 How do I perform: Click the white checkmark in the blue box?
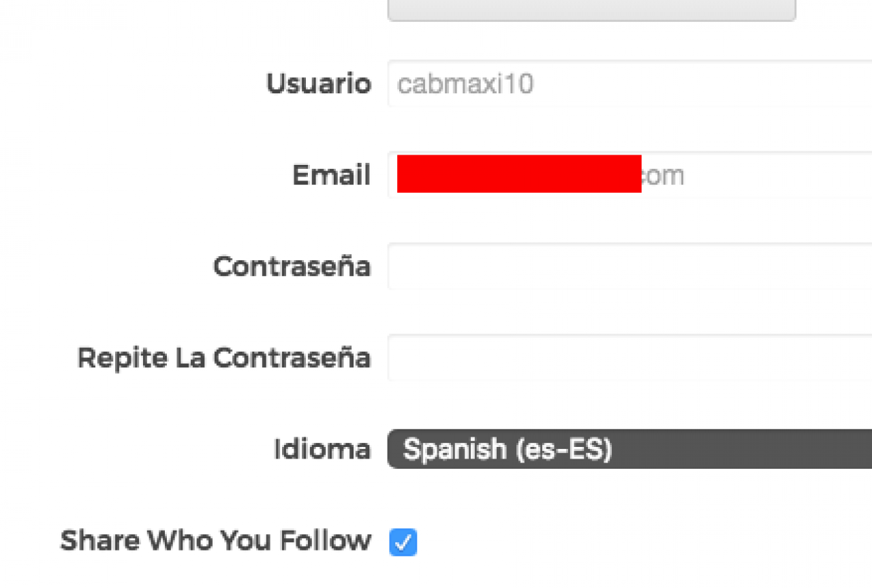tap(403, 543)
